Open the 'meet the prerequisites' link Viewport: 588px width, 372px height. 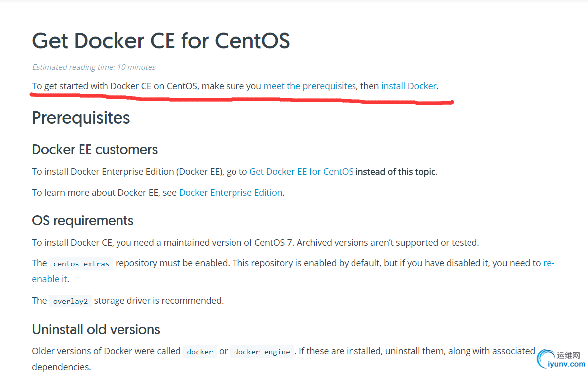tap(309, 86)
